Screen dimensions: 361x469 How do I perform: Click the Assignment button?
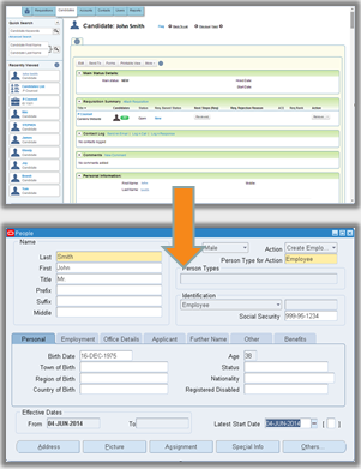[x=181, y=447]
